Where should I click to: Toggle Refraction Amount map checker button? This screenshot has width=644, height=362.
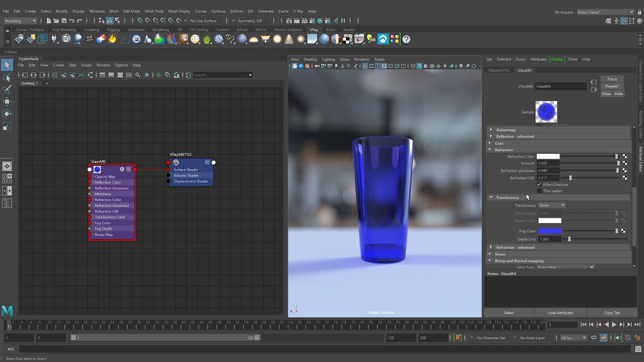click(x=625, y=163)
